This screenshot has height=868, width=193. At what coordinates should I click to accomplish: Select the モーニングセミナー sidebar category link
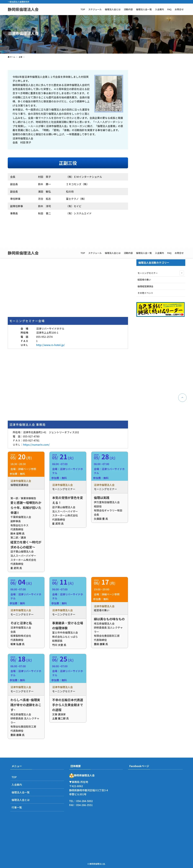pos(147,273)
